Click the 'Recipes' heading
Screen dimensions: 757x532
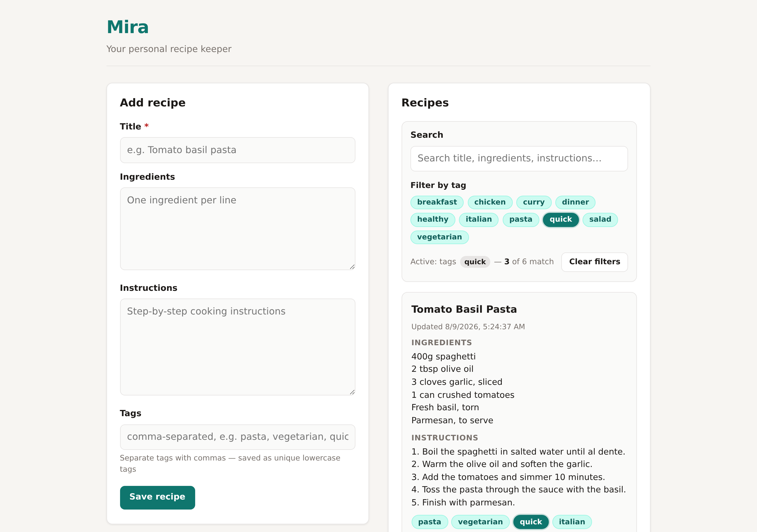click(425, 103)
